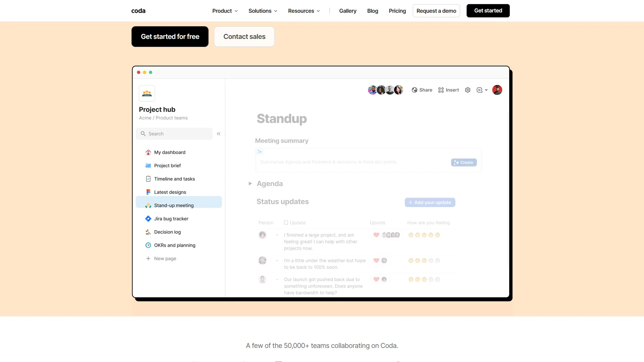Rate launch update row's feeling emoji scale
Image resolution: width=644 pixels, height=362 pixels.
424,280
